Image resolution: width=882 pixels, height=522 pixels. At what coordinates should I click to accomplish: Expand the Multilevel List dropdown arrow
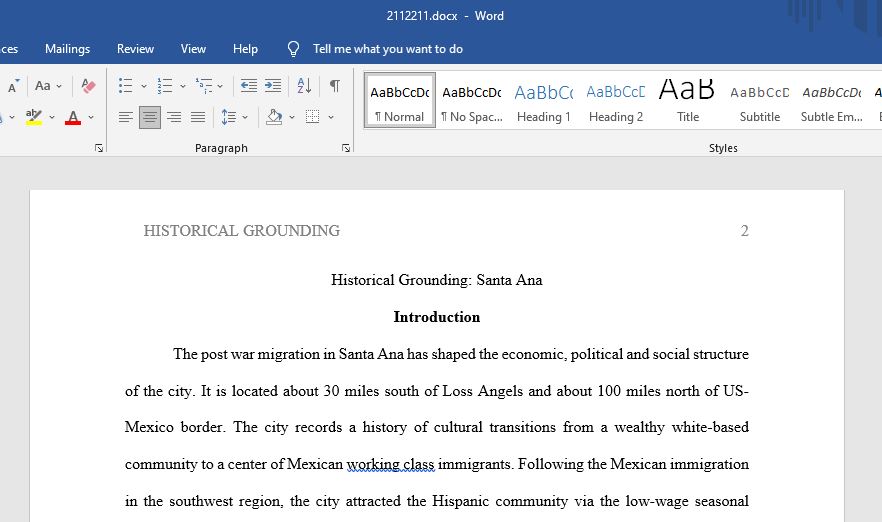pyautogui.click(x=220, y=86)
